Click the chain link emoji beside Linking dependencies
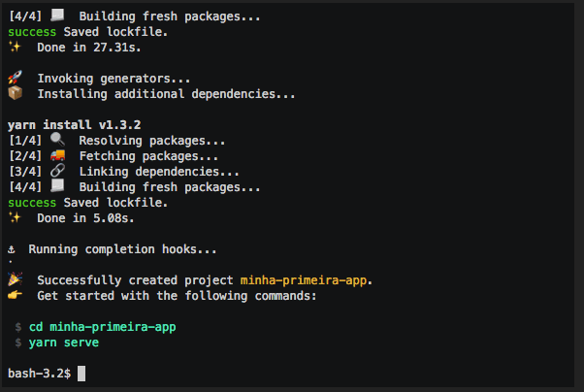 point(58,171)
